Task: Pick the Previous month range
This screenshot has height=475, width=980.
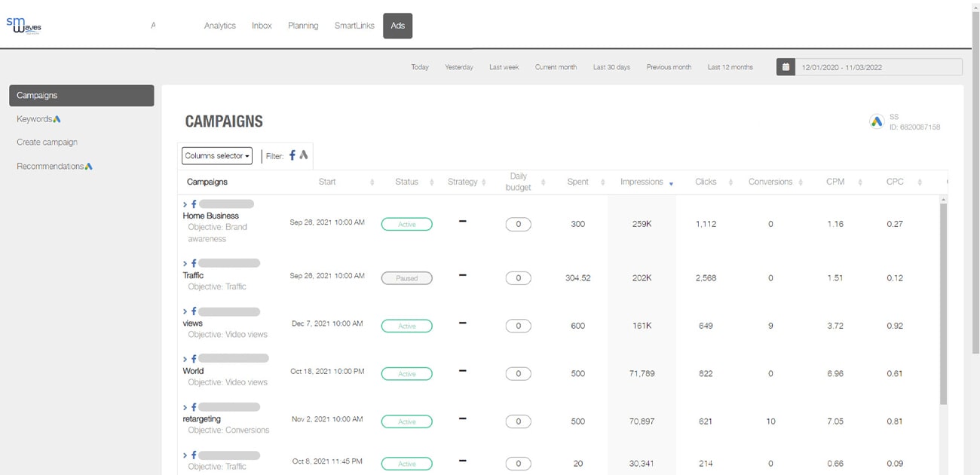Action: point(669,67)
